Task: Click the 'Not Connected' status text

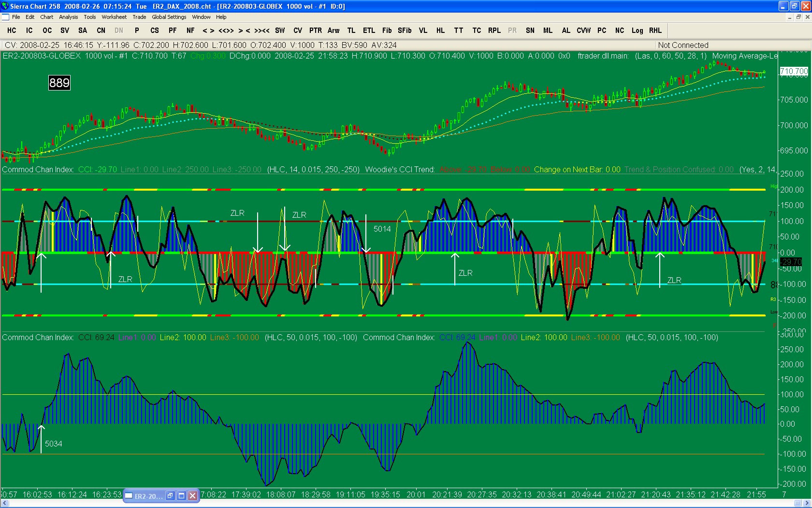Action: tap(683, 45)
